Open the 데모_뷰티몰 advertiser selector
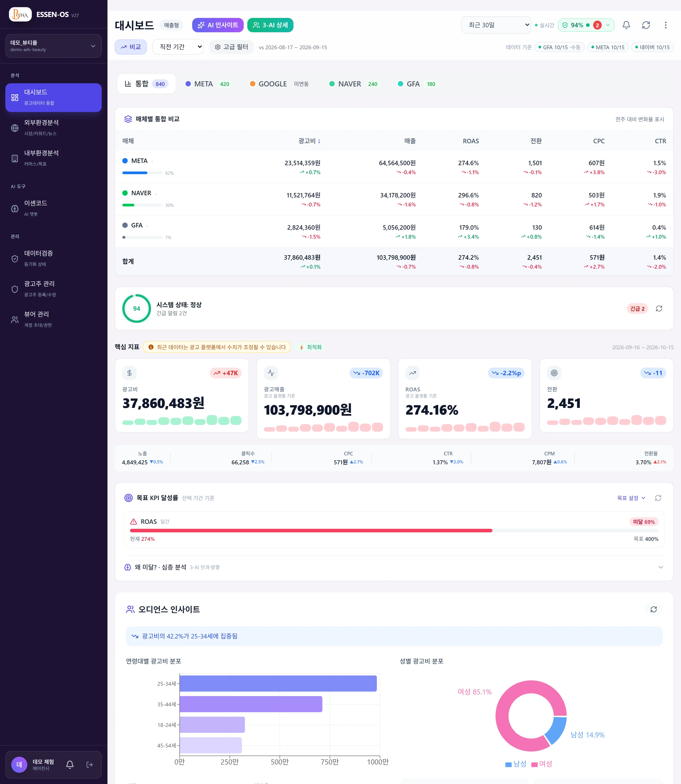This screenshot has width=681, height=784. coord(53,46)
